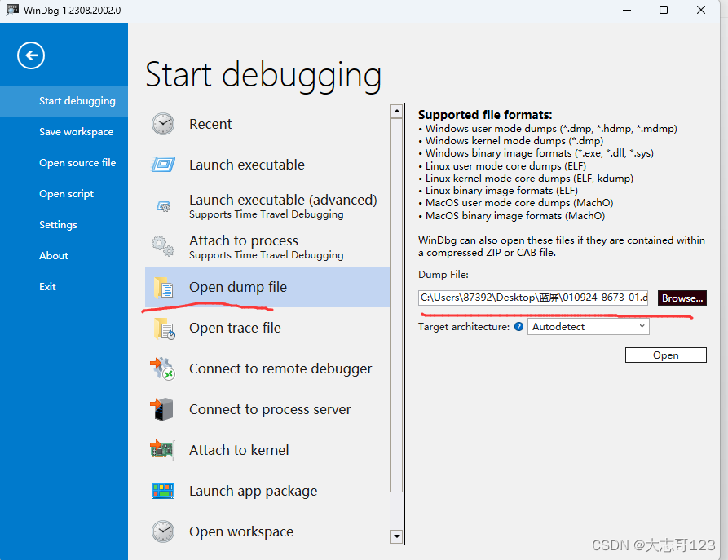Minimize the WinDbg window
This screenshot has height=560, width=728.
click(x=627, y=10)
